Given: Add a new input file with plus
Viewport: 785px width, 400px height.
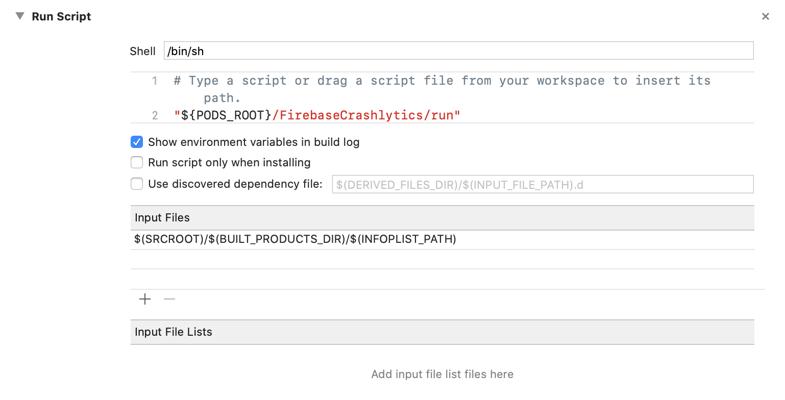Looking at the screenshot, I should 145,299.
